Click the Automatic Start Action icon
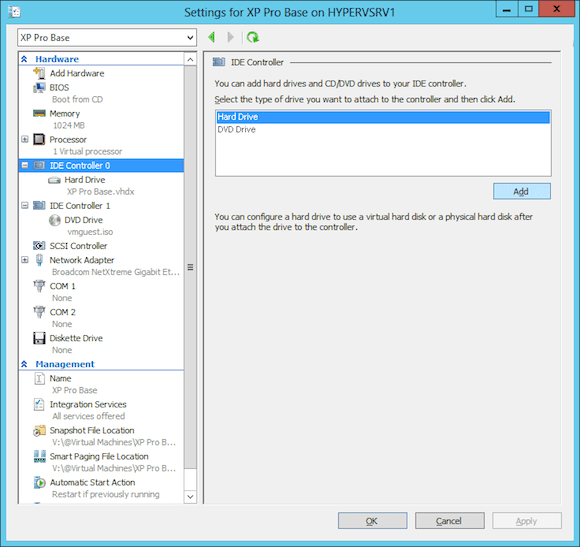 [39, 482]
